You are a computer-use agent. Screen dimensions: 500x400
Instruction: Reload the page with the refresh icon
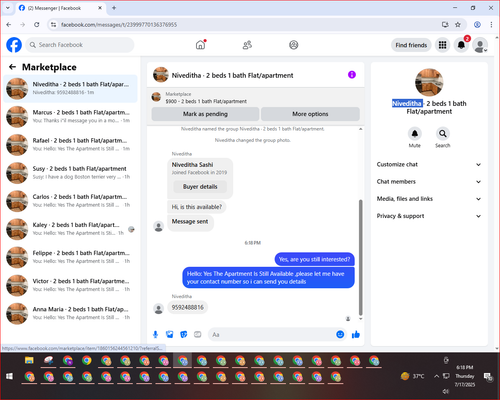click(37, 25)
